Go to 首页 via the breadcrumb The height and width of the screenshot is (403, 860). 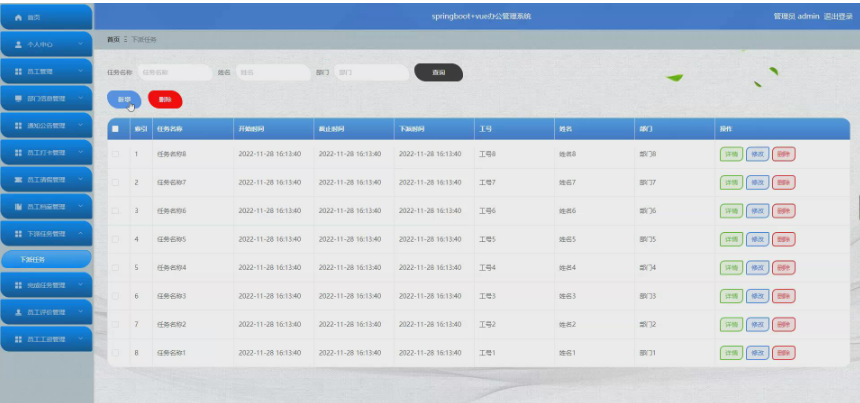113,39
